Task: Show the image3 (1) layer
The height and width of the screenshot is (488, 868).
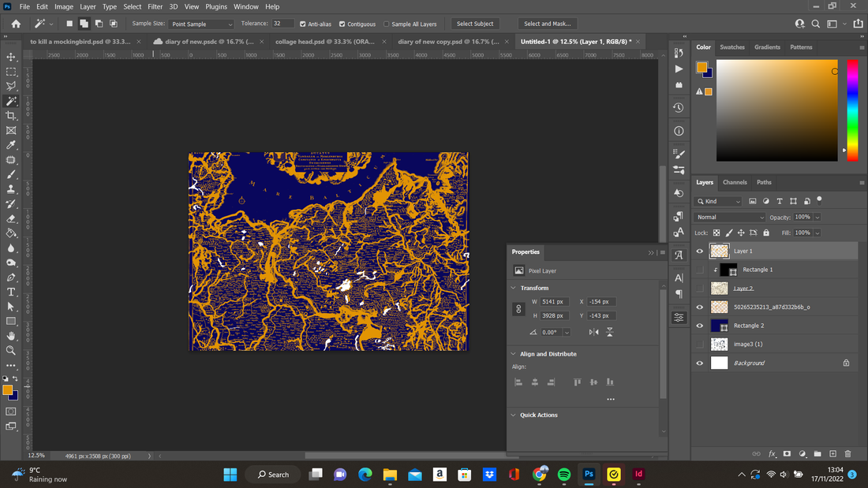Action: [x=700, y=345]
